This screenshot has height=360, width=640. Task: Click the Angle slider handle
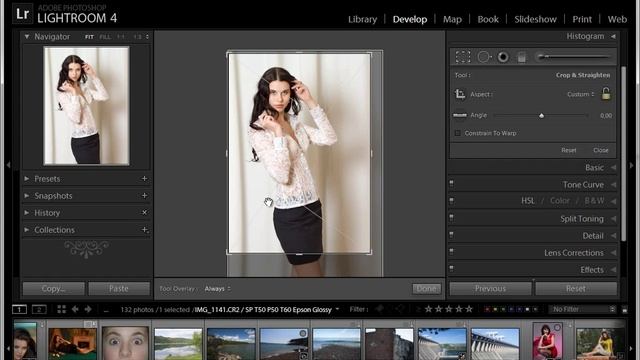[541, 116]
